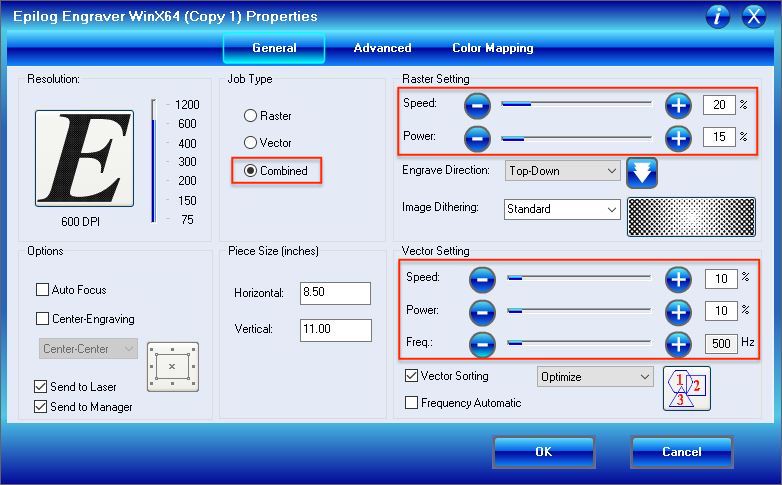Screen dimensions: 782x485
Task: Close the Epilog Engraver Properties dialog
Action: click(x=753, y=16)
